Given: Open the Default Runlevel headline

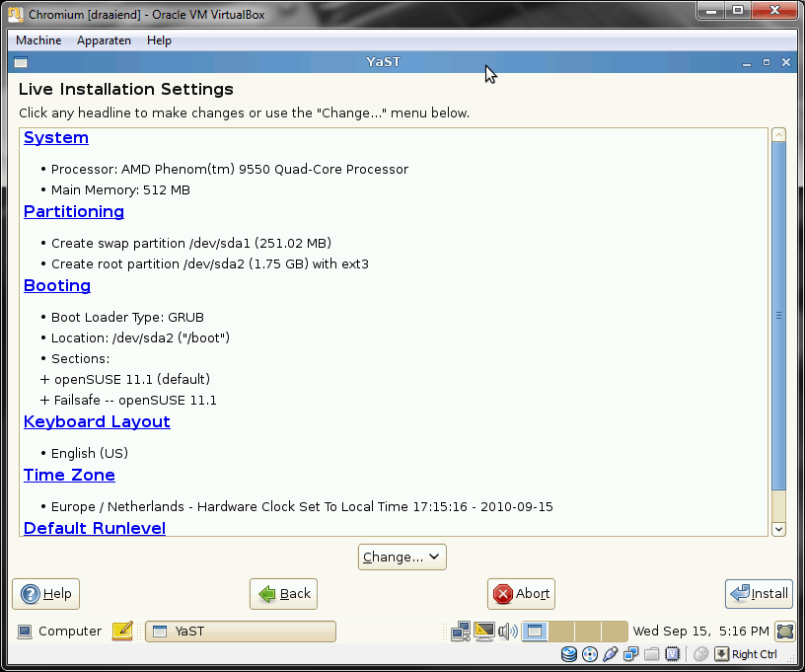Looking at the screenshot, I should (x=95, y=528).
